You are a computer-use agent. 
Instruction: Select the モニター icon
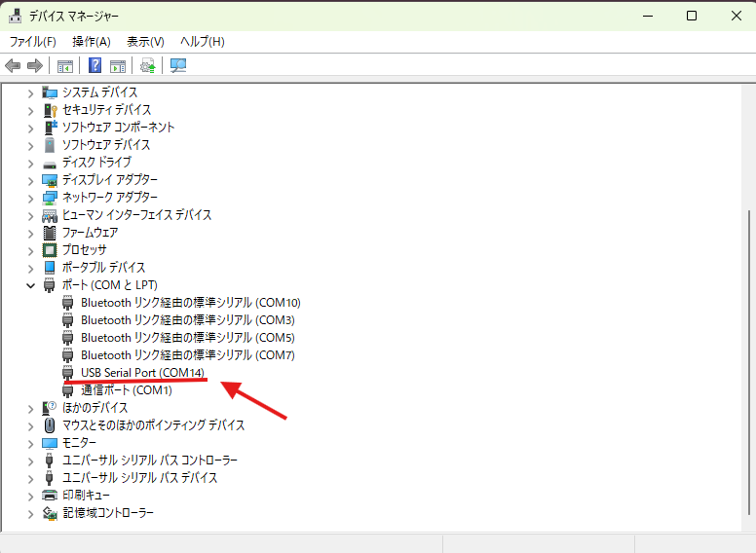pyautogui.click(x=49, y=443)
